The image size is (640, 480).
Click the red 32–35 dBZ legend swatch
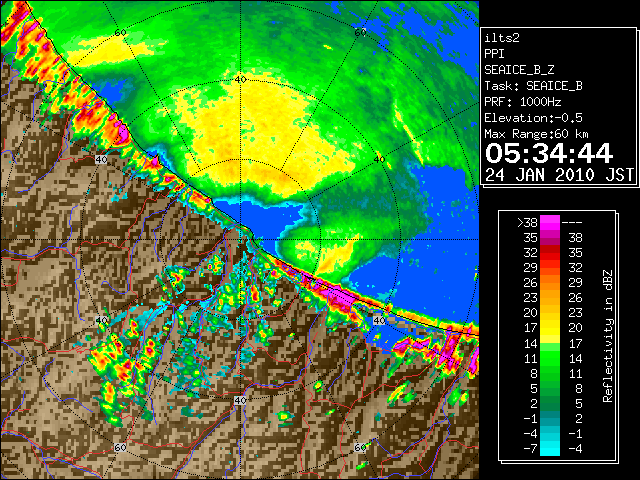coord(550,253)
